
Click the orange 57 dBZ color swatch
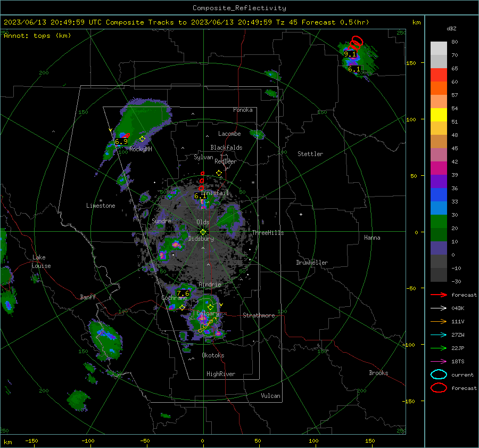click(x=439, y=88)
